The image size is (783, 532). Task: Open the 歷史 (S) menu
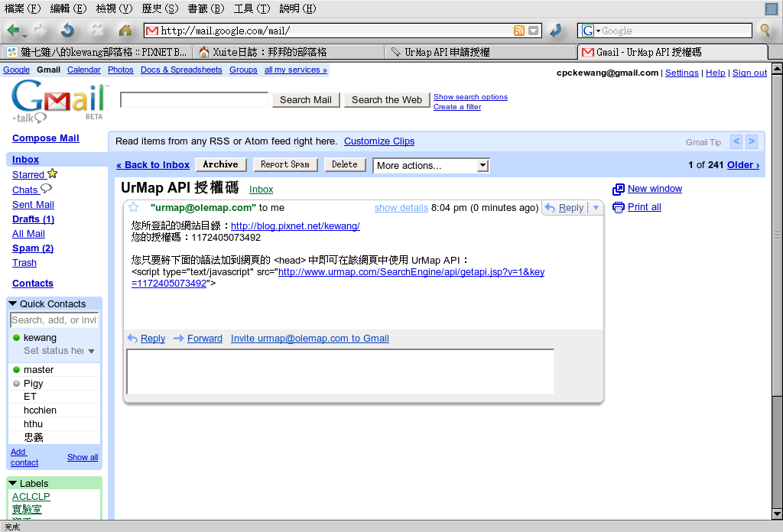point(161,8)
